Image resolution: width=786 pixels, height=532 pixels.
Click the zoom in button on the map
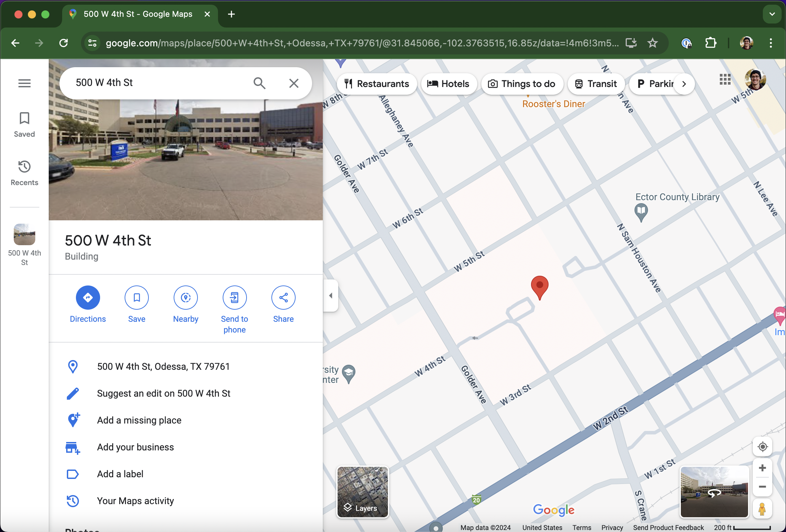[x=762, y=468]
